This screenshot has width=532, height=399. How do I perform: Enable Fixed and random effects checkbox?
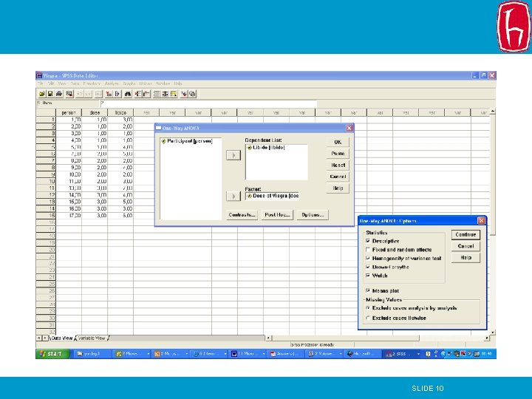[x=368, y=250]
